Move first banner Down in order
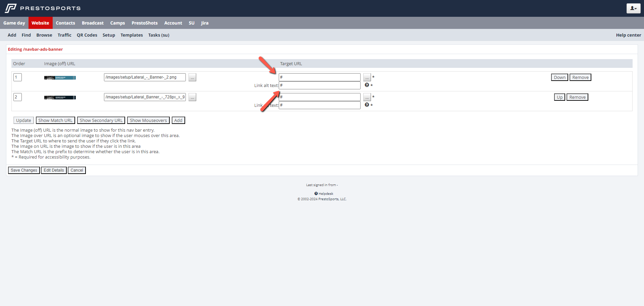This screenshot has height=306, width=644. coord(559,78)
